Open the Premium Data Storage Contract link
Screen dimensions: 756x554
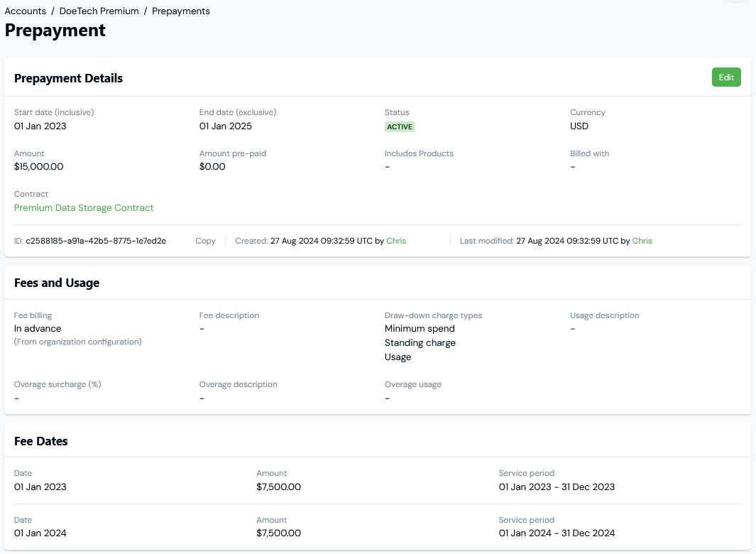[83, 207]
